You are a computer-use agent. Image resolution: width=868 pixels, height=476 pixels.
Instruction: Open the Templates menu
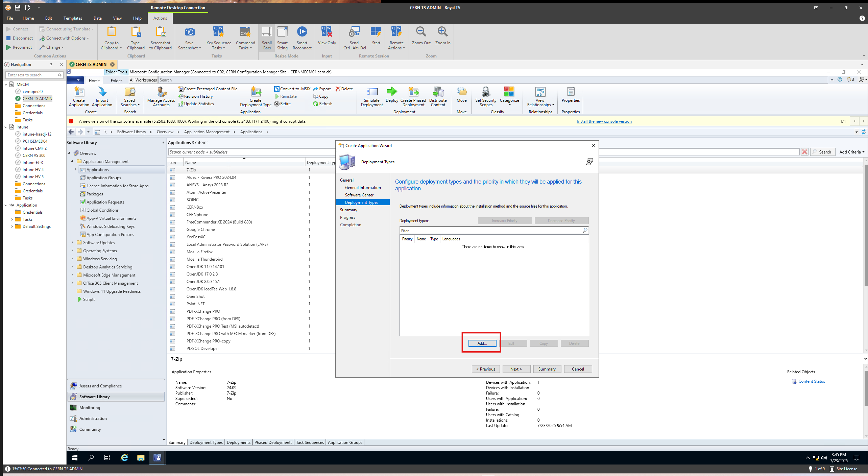pos(73,18)
